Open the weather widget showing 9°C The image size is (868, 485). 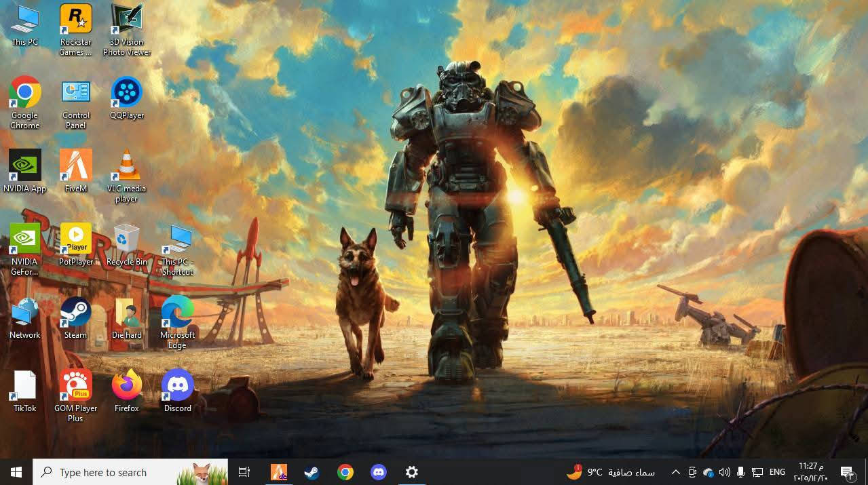point(611,472)
